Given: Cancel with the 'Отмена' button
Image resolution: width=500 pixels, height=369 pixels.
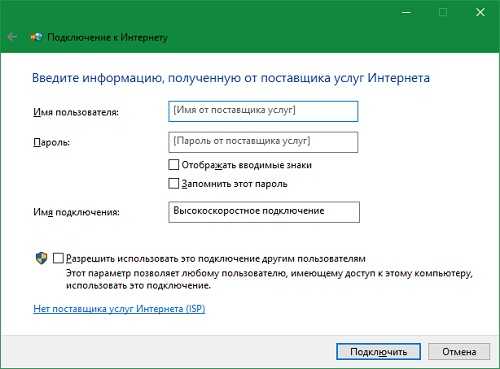Looking at the screenshot, I should [x=459, y=352].
